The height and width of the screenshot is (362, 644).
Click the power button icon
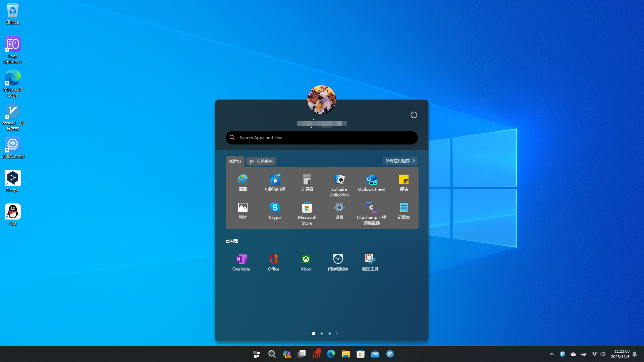(x=414, y=115)
